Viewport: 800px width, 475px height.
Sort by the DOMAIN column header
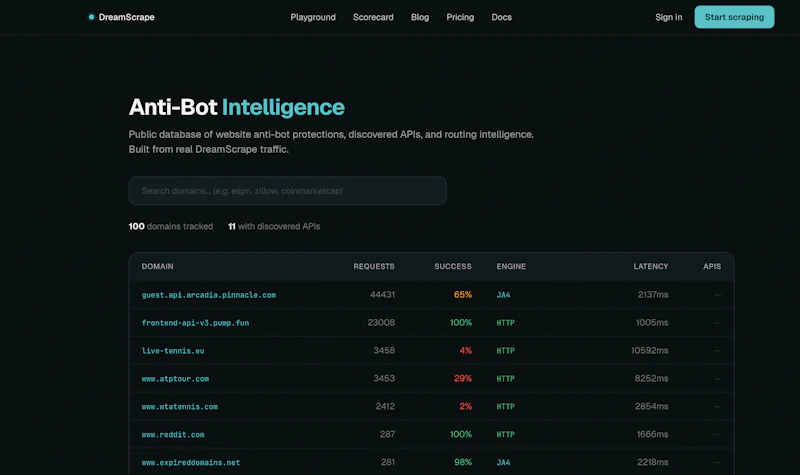pos(157,266)
